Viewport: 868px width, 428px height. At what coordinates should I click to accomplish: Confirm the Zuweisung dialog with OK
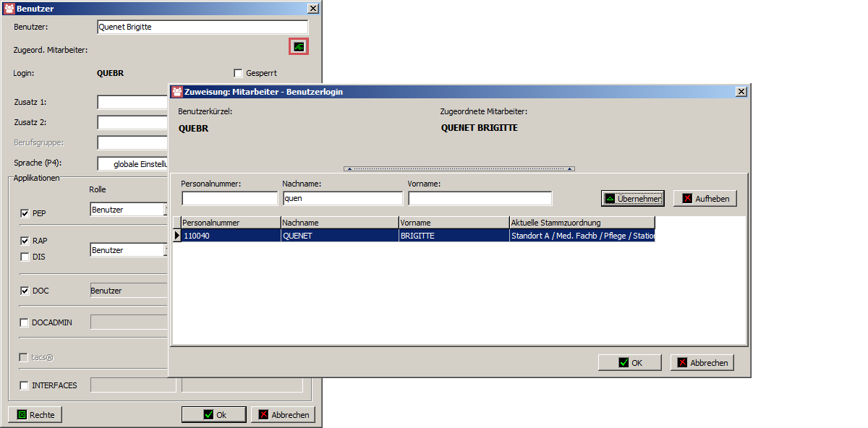[630, 363]
